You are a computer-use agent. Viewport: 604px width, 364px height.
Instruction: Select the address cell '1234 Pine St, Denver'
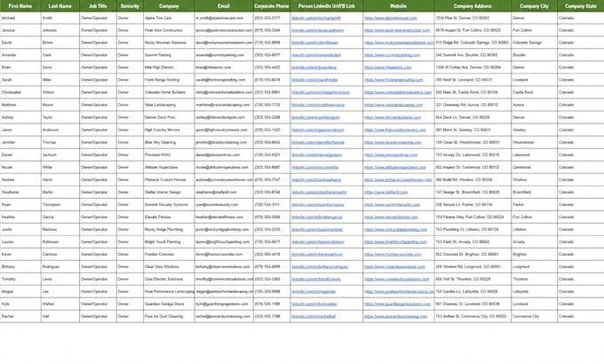coord(473,18)
